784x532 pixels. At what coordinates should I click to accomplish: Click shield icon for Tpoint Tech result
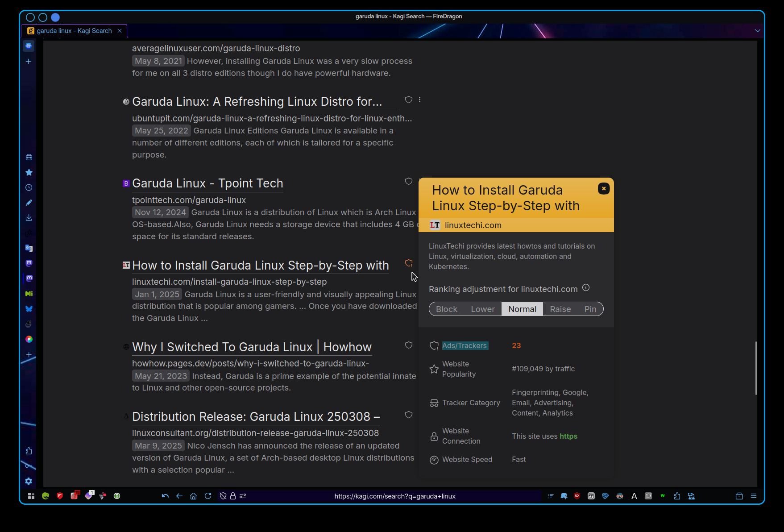(x=409, y=181)
